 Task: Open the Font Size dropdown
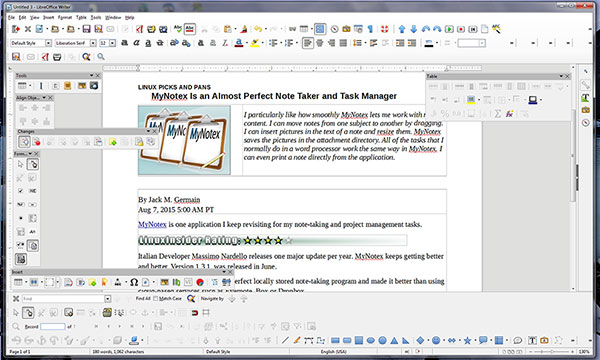(x=112, y=43)
